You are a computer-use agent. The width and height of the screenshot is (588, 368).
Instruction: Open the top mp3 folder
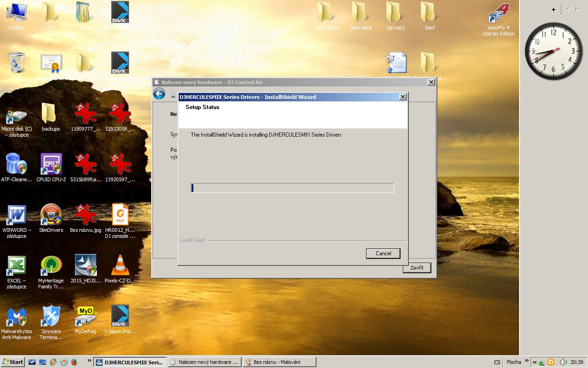(396, 16)
